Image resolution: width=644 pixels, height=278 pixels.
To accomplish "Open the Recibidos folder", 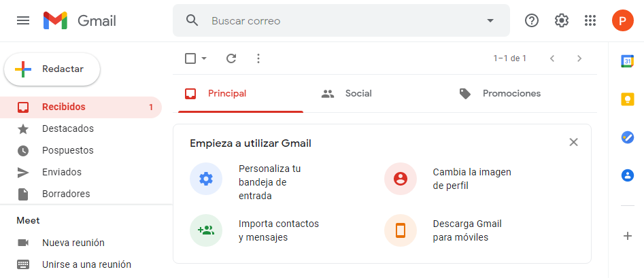I will [x=81, y=107].
